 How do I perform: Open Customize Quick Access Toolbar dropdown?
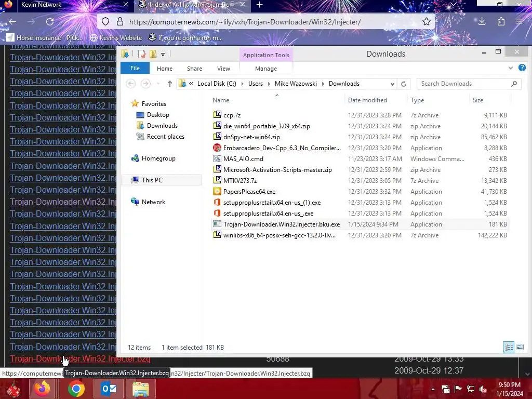coord(163,54)
